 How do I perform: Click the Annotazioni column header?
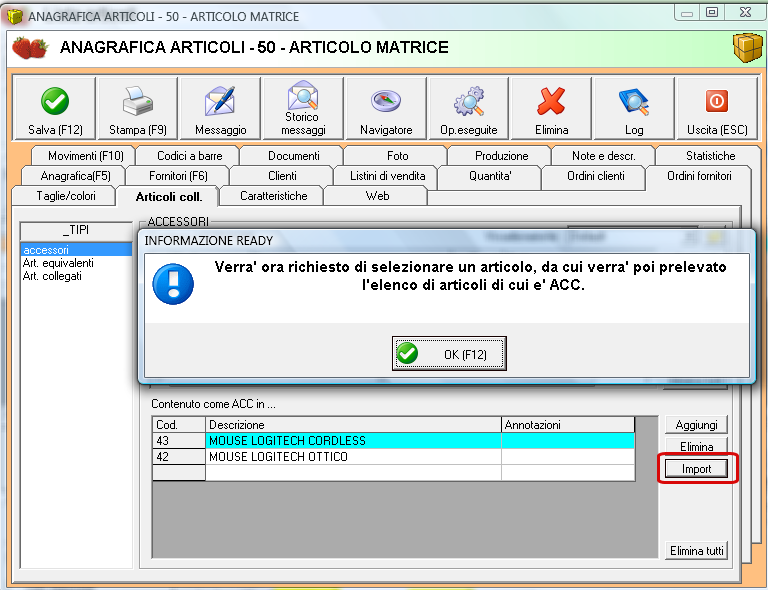coord(568,425)
